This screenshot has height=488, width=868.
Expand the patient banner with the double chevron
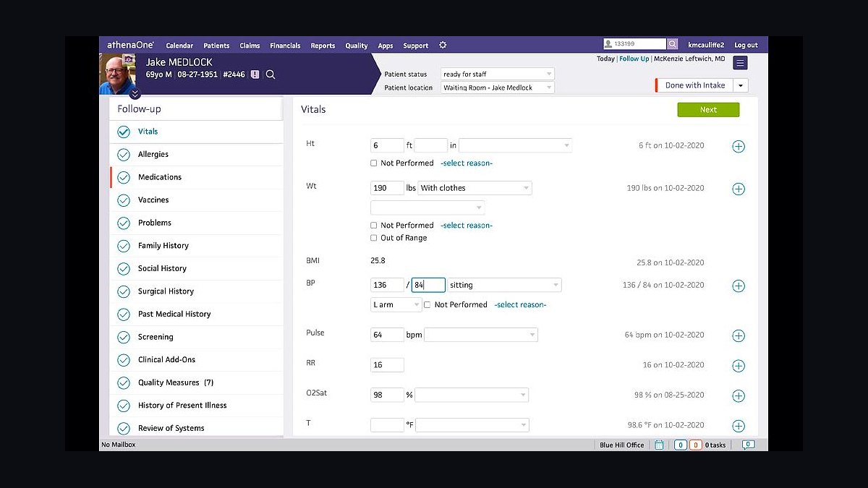tap(135, 94)
